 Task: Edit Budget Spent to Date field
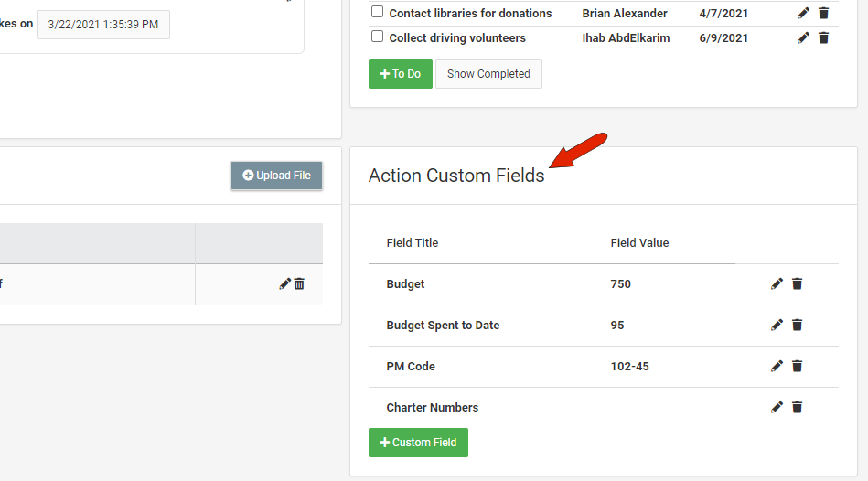777,326
